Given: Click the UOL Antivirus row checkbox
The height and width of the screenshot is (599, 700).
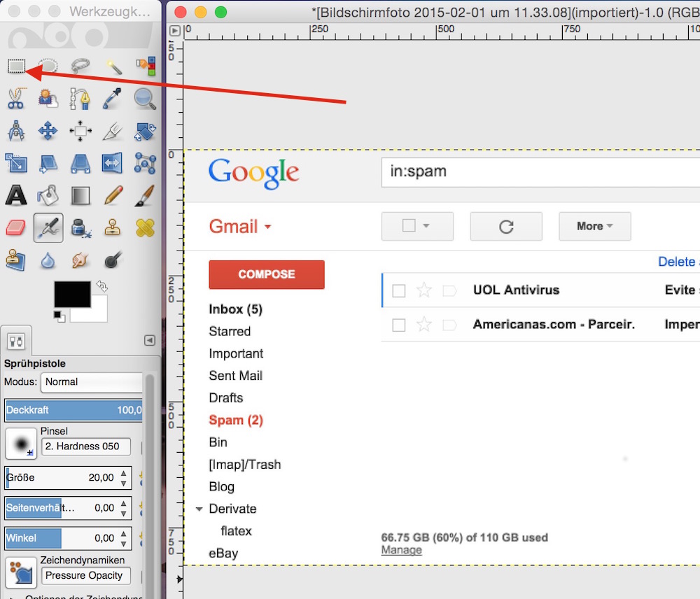Looking at the screenshot, I should point(399,291).
